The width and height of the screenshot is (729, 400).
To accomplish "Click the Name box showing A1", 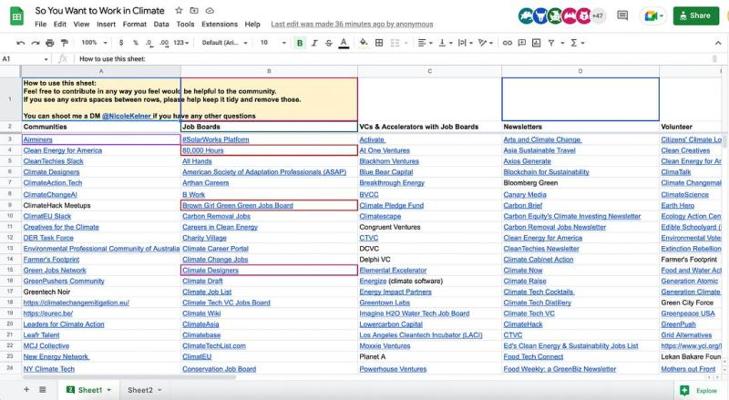I will pyautogui.click(x=25, y=59).
